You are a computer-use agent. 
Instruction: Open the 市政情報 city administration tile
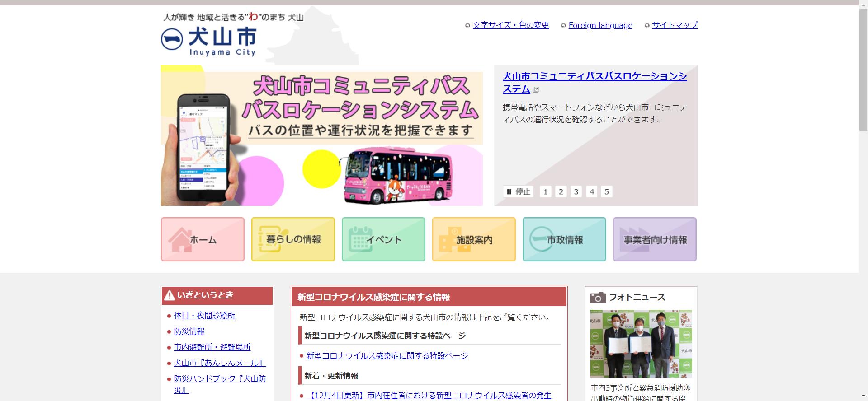(x=564, y=239)
